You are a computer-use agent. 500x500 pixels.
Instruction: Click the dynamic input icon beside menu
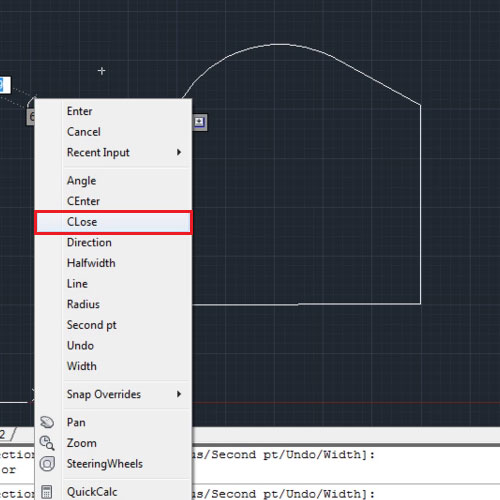tap(199, 122)
